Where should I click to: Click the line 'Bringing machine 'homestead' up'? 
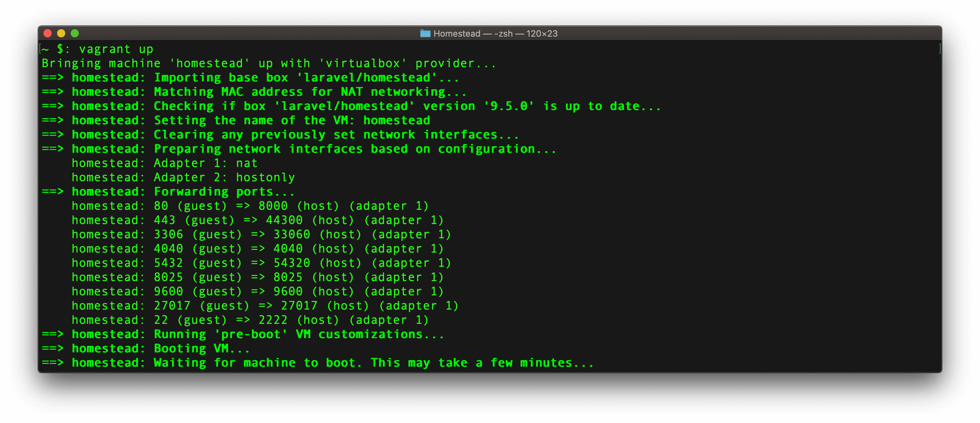(x=268, y=63)
